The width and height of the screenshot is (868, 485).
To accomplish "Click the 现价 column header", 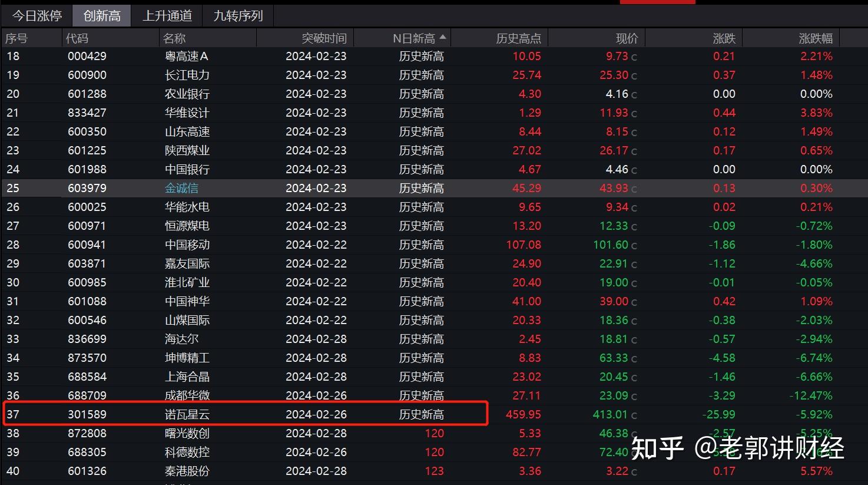I will (x=626, y=37).
